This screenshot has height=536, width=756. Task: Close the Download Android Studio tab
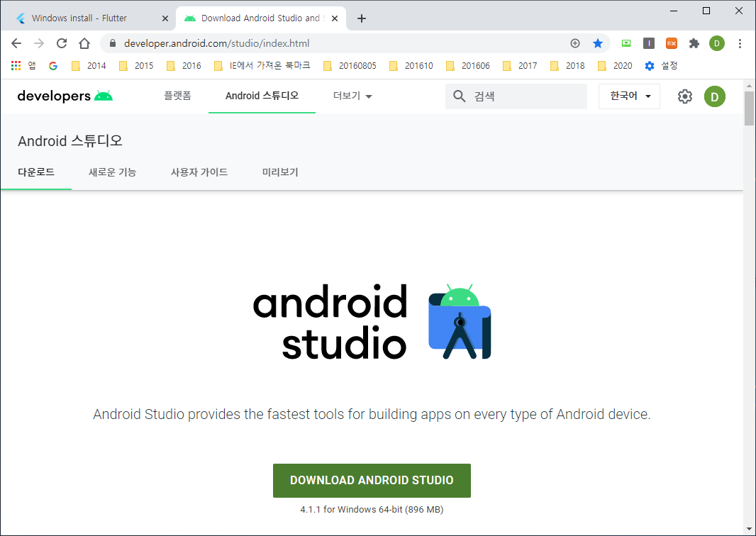click(335, 18)
